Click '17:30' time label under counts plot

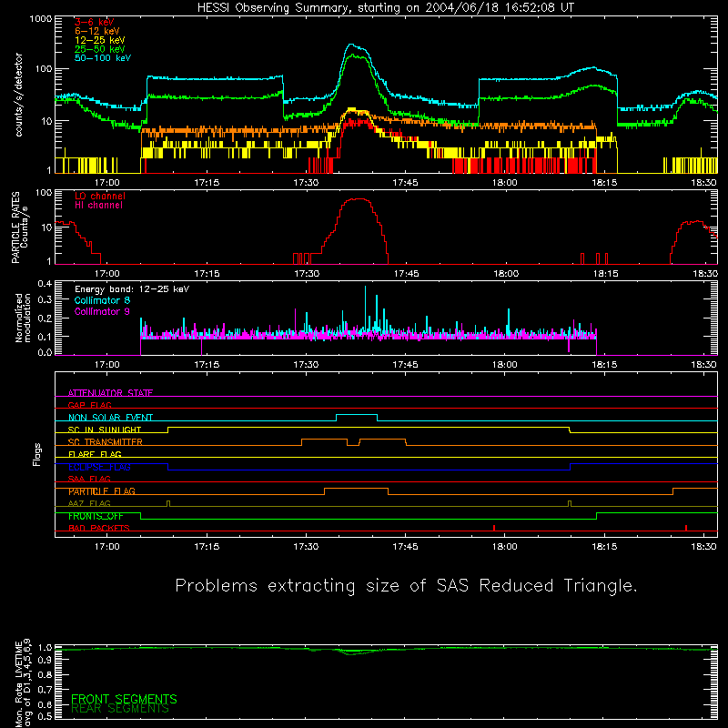click(x=306, y=183)
